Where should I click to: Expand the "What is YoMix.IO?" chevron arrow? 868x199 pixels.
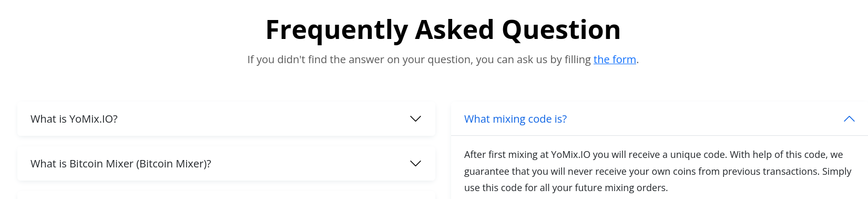[415, 119]
